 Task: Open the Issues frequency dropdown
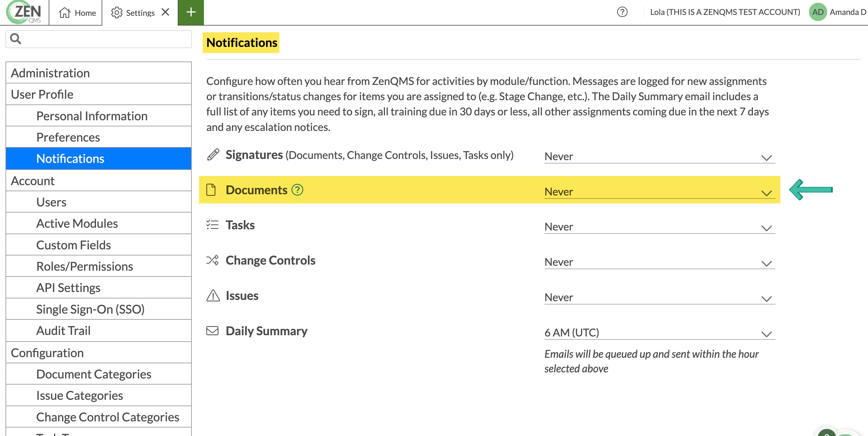(x=660, y=297)
